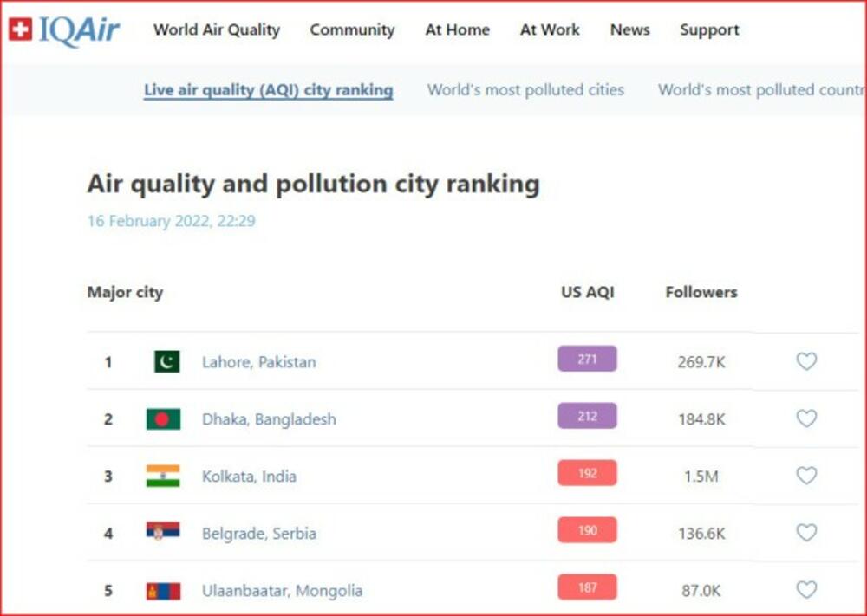
Task: Click the IQAir logo
Action: 65,29
